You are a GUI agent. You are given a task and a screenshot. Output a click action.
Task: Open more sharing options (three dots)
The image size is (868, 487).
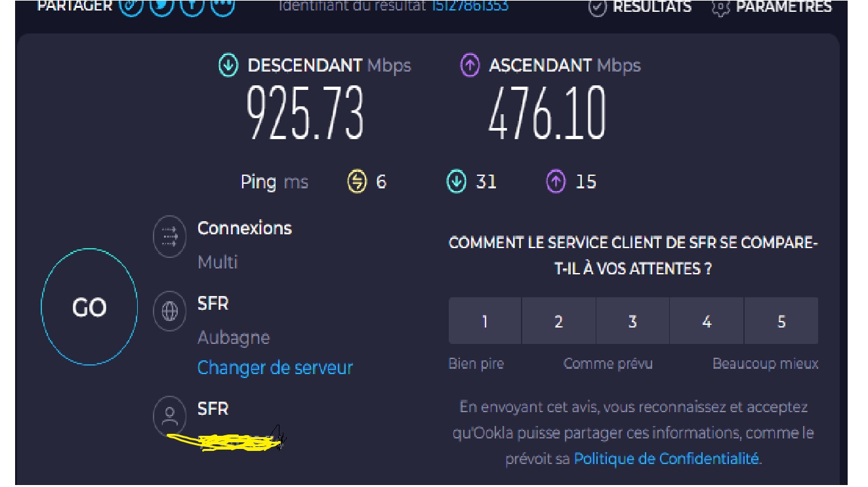[223, 7]
